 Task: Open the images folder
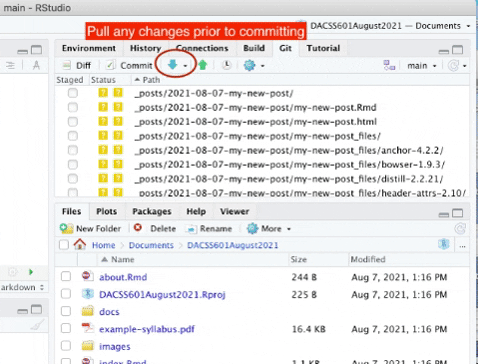tap(115, 347)
